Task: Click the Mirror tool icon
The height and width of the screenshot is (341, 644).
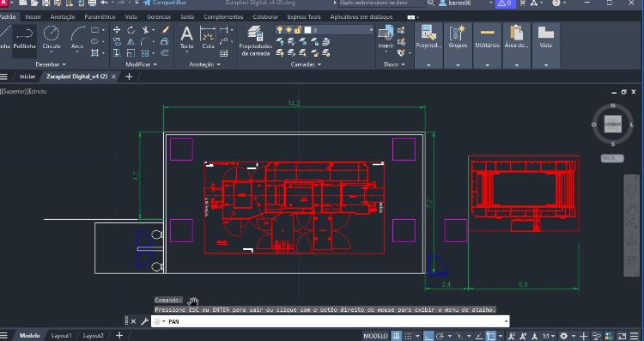Action: (131, 41)
